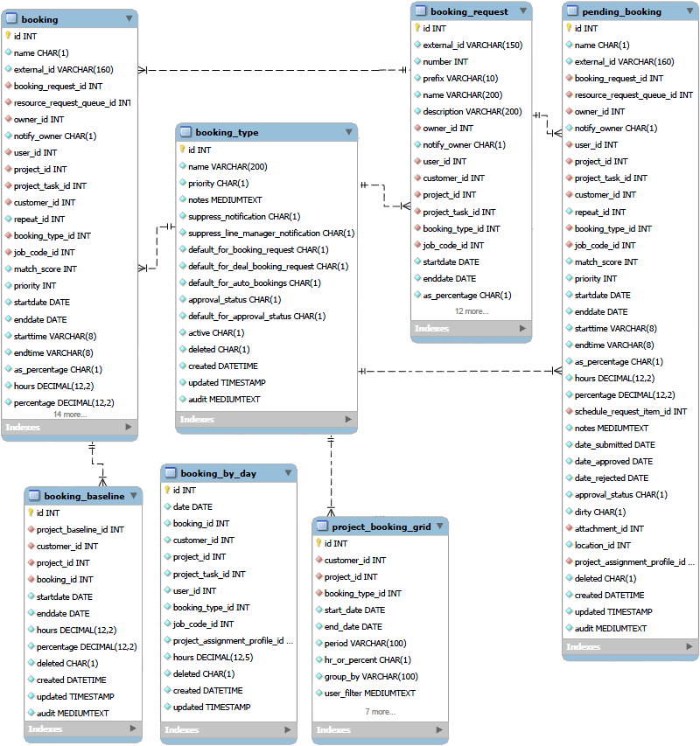Viewport: 700px width, 746px height.
Task: Select 'date_submitted DATE' in pending_booking
Action: 614,445
